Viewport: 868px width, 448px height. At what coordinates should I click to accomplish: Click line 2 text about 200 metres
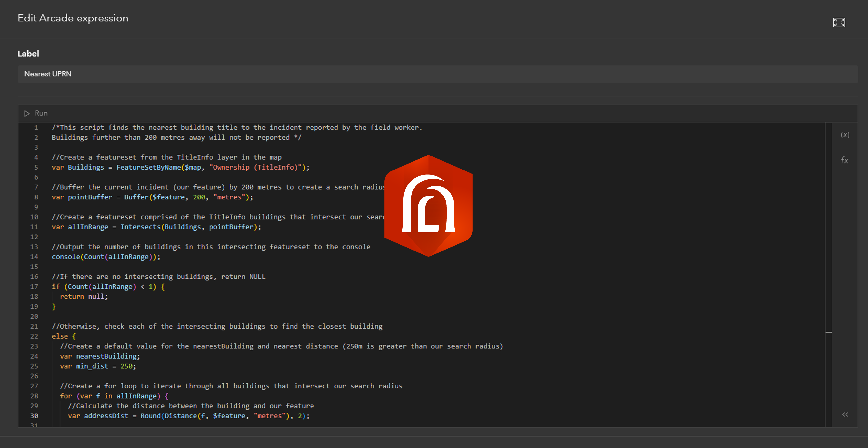pyautogui.click(x=177, y=138)
